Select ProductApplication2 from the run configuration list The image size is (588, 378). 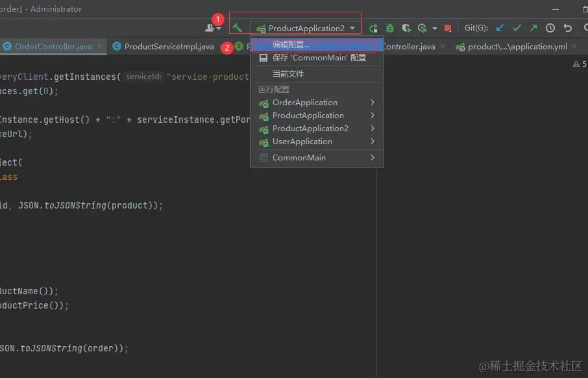point(317,129)
